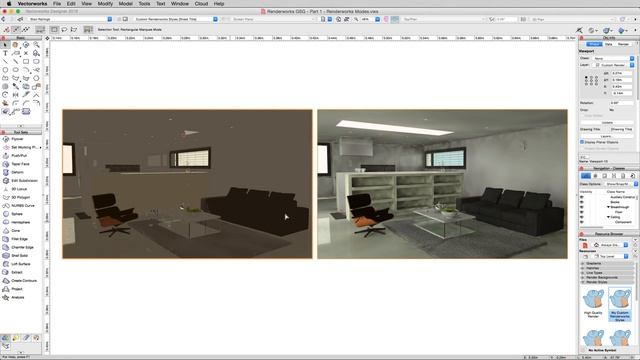This screenshot has width=640, height=360.
Task: Open the Tools menu
Action: [144, 3]
